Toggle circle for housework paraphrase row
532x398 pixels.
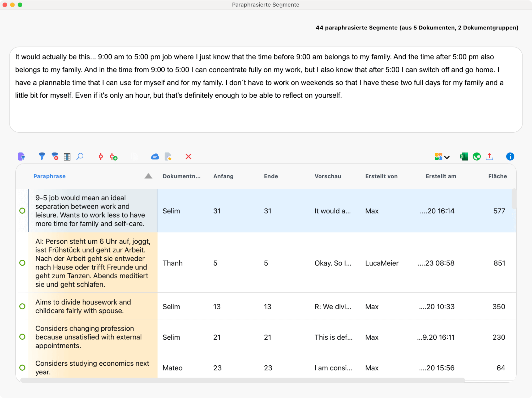tap(22, 306)
